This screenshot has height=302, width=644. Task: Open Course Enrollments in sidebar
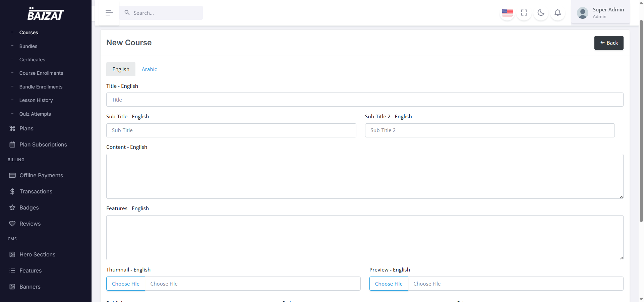(41, 73)
